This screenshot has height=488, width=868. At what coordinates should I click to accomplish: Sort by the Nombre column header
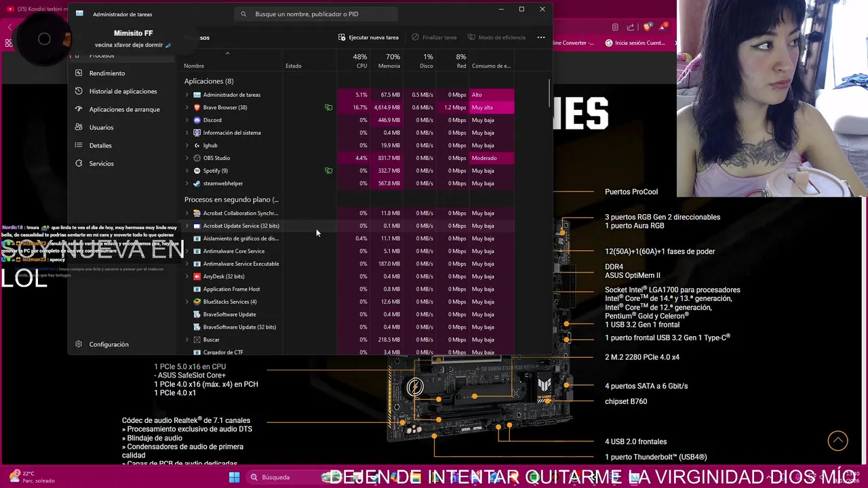click(x=233, y=61)
